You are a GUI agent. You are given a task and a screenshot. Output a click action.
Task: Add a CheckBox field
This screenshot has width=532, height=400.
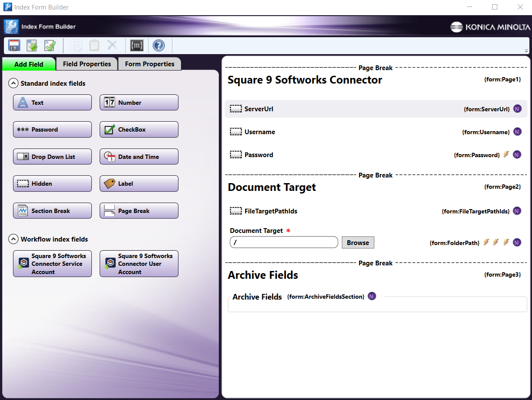(x=139, y=129)
